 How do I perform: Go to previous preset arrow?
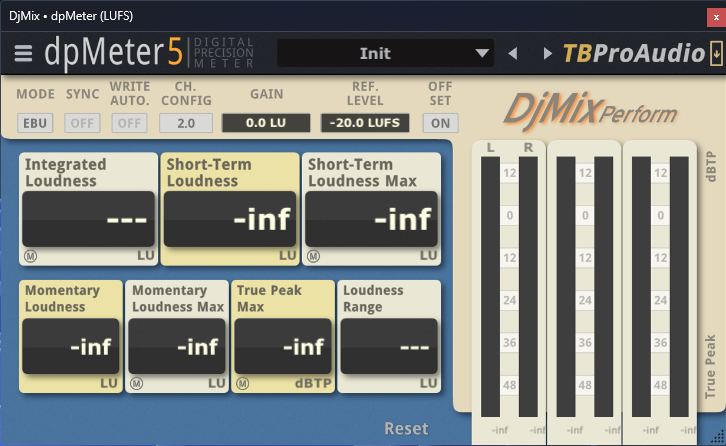click(x=513, y=54)
